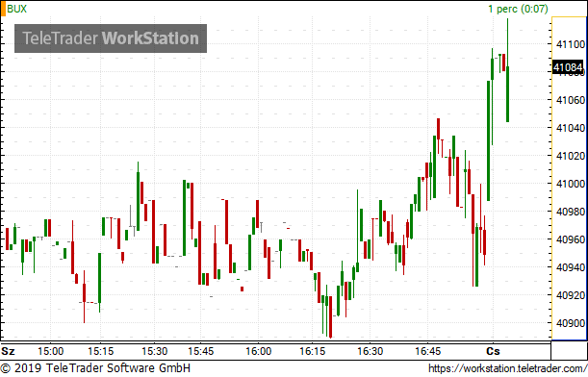Select the 40980 price axis label

click(x=571, y=212)
